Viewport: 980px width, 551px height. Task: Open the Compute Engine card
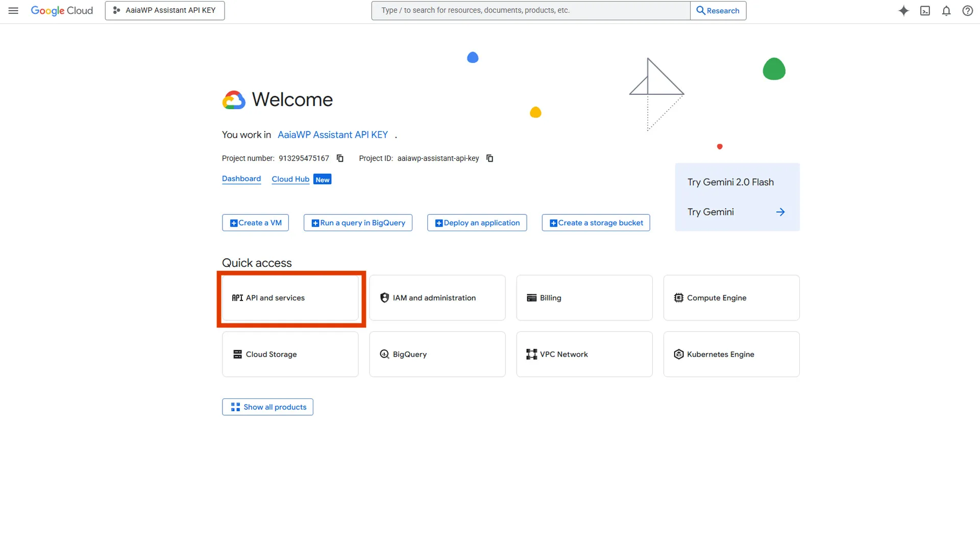[731, 298]
